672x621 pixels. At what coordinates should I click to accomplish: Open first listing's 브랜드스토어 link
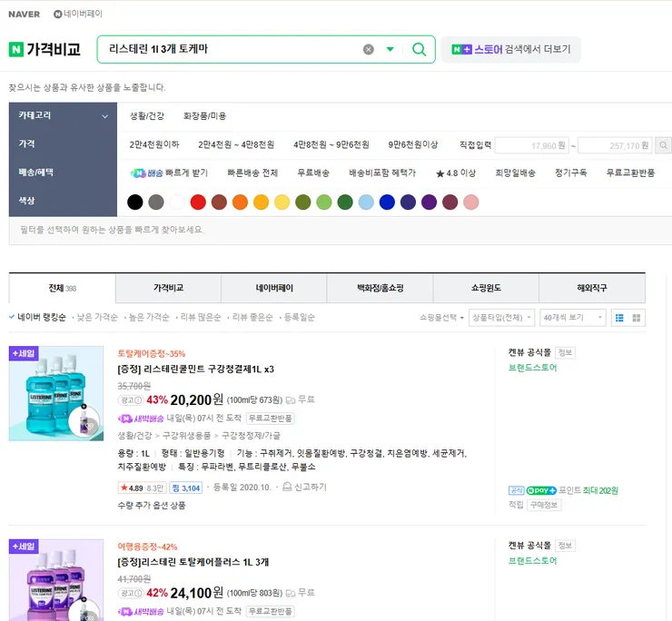(532, 368)
